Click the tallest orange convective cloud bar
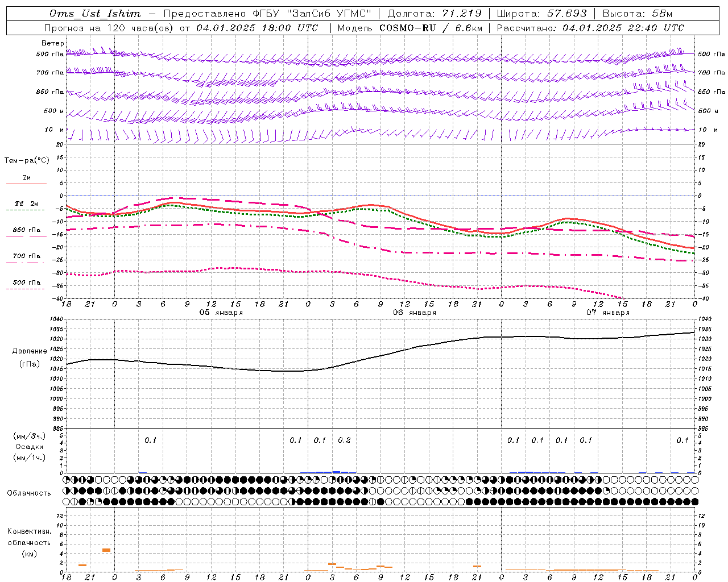The width and height of the screenshot is (728, 582). 106,550
